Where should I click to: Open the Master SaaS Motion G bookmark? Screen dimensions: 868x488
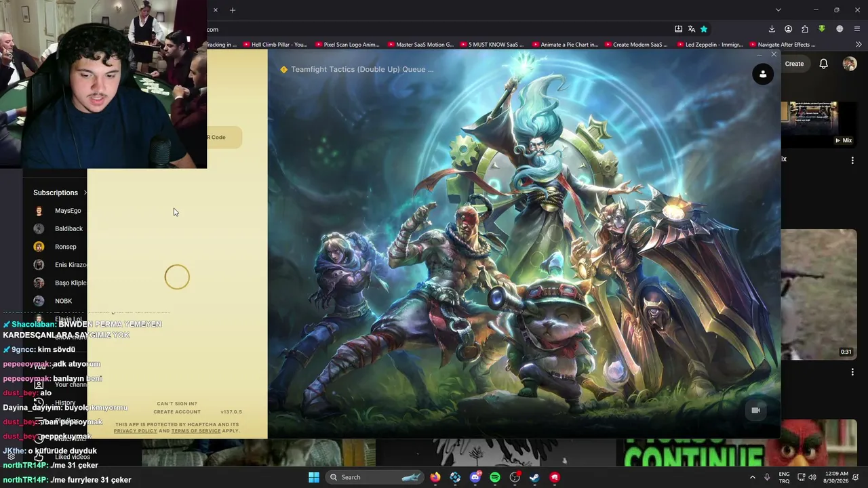point(420,45)
